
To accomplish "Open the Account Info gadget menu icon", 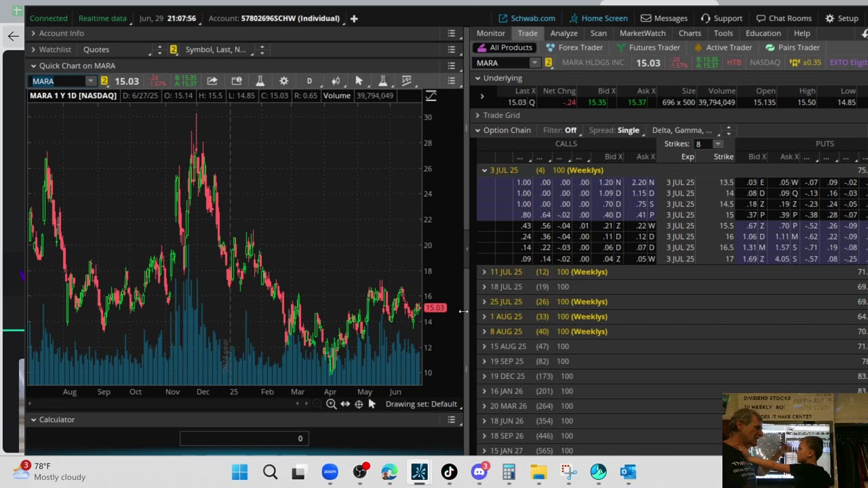I will (452, 33).
